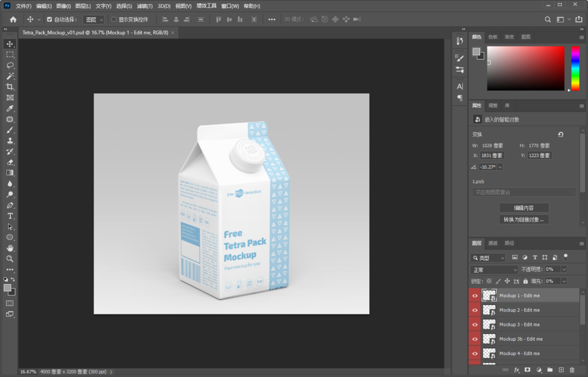The width and height of the screenshot is (588, 377).
Task: Click the X position input field
Action: pos(492,156)
